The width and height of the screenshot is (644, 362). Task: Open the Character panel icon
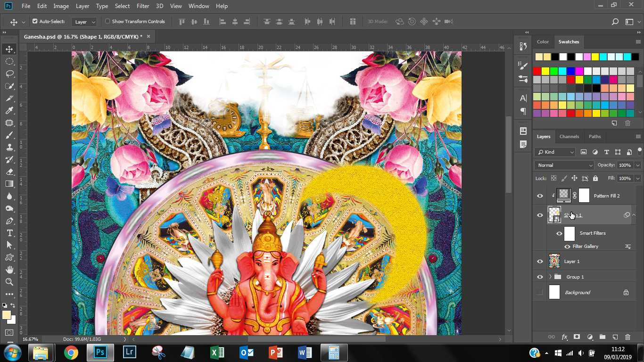(523, 99)
